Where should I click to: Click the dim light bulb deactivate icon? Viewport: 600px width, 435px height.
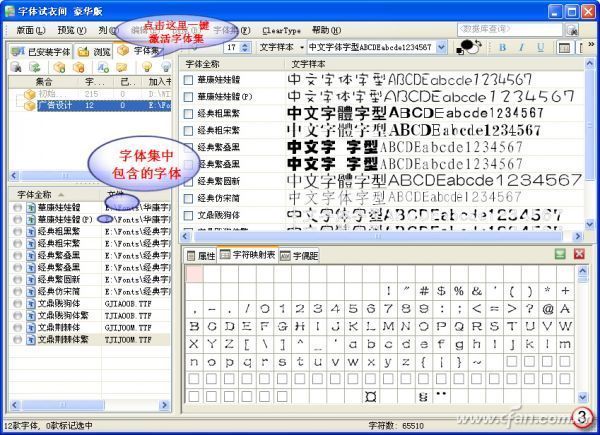pos(166,67)
